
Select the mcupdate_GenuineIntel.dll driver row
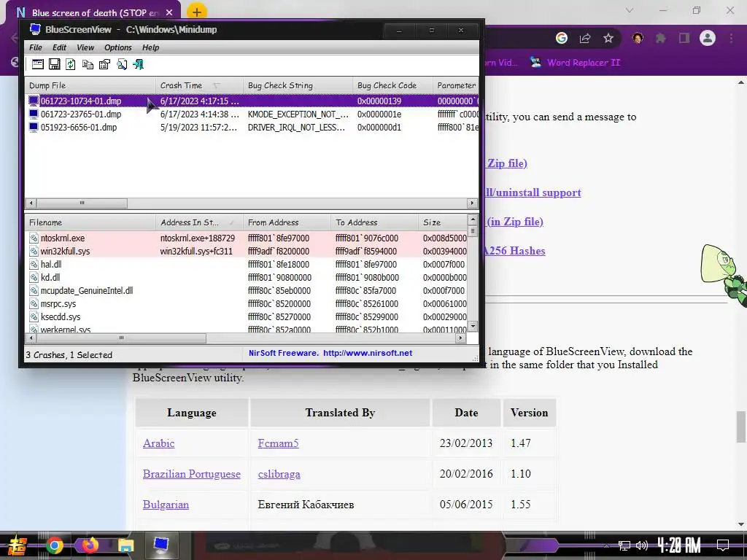(x=247, y=290)
